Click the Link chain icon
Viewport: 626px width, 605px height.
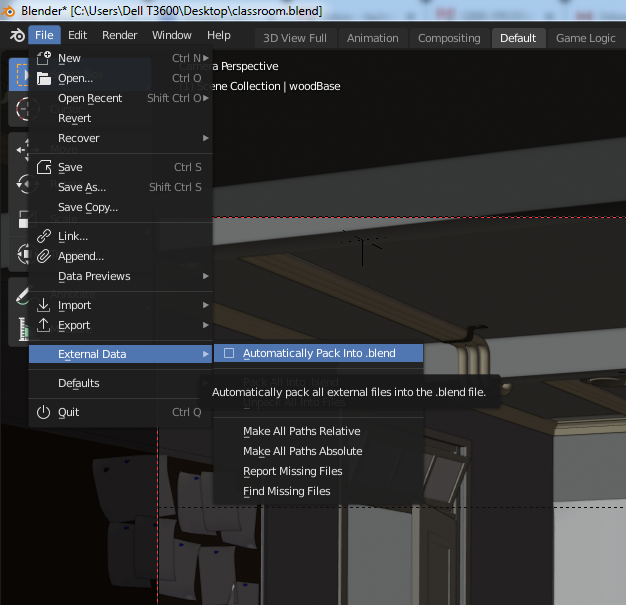pyautogui.click(x=44, y=236)
